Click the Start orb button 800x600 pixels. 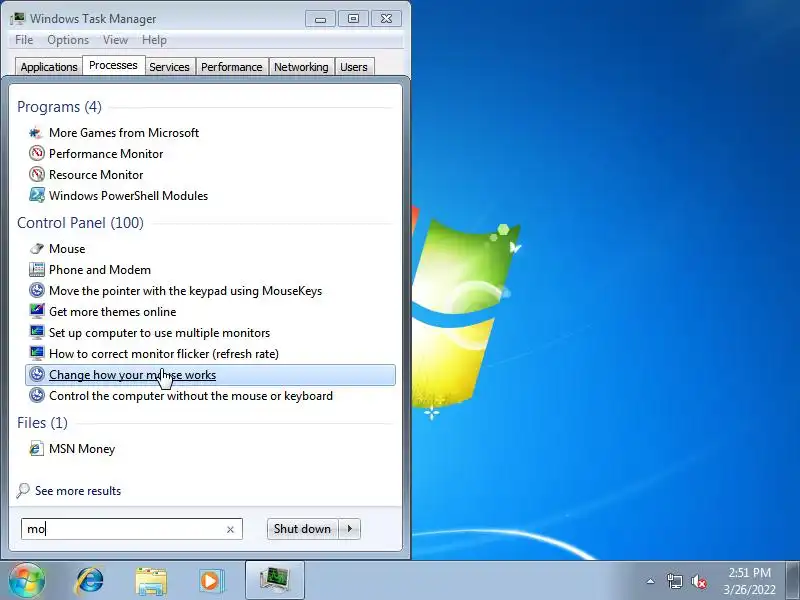[x=27, y=581]
